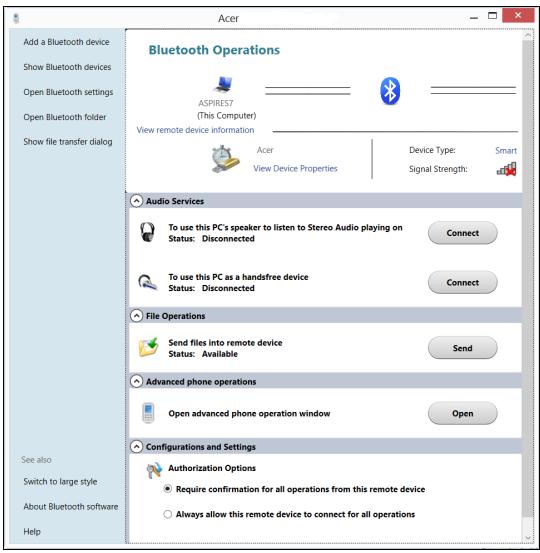
Task: Collapse the File Operations section
Action: click(136, 316)
